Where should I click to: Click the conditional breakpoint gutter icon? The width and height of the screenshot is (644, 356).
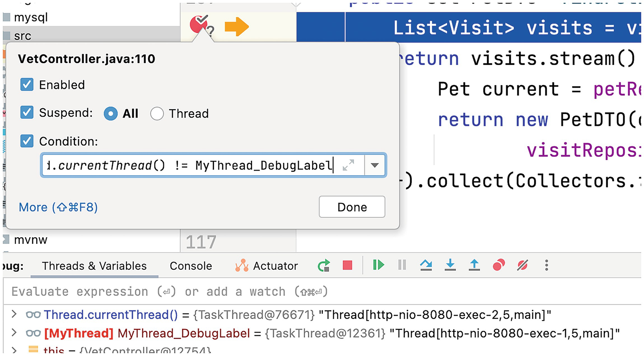pos(200,24)
